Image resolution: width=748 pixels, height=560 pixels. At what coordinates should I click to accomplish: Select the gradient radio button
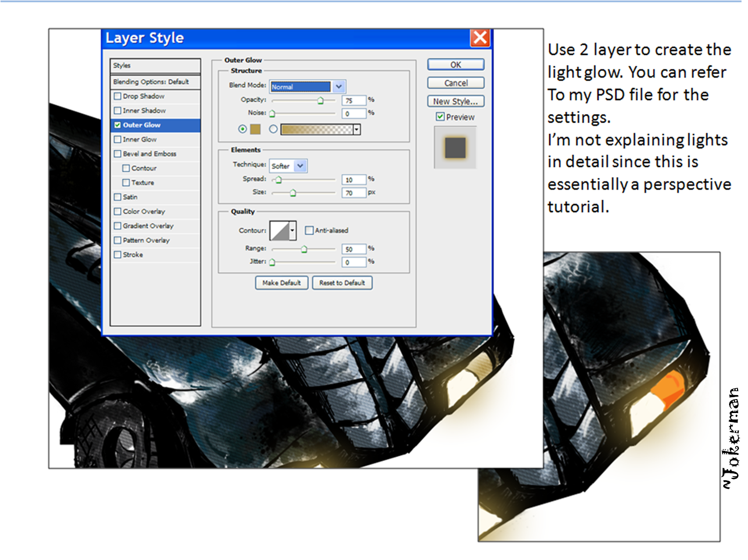click(x=273, y=129)
